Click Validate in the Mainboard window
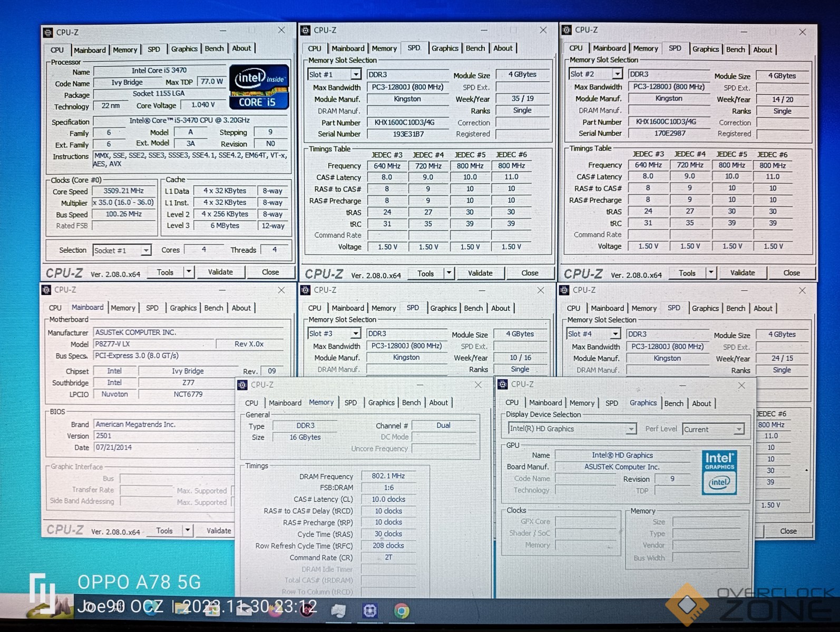This screenshot has height=632, width=840. coord(219,530)
